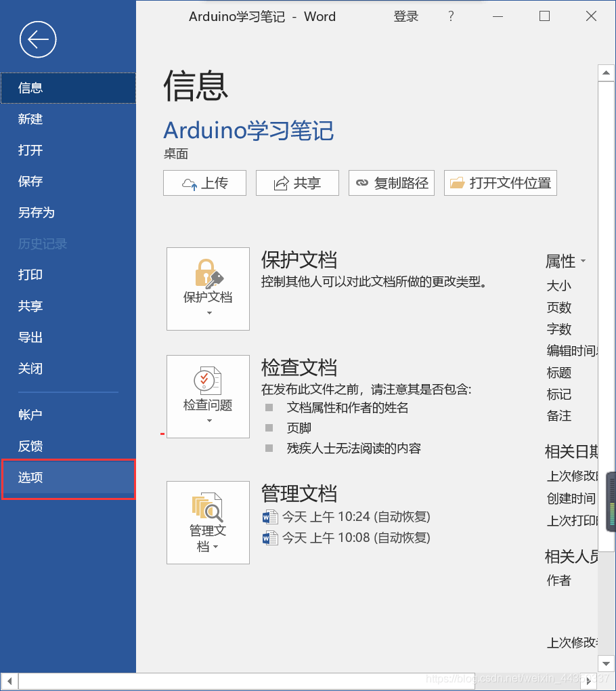Click the Word file icon beside 10:24 autosave
Viewport: 616px width, 691px height.
pyautogui.click(x=270, y=516)
